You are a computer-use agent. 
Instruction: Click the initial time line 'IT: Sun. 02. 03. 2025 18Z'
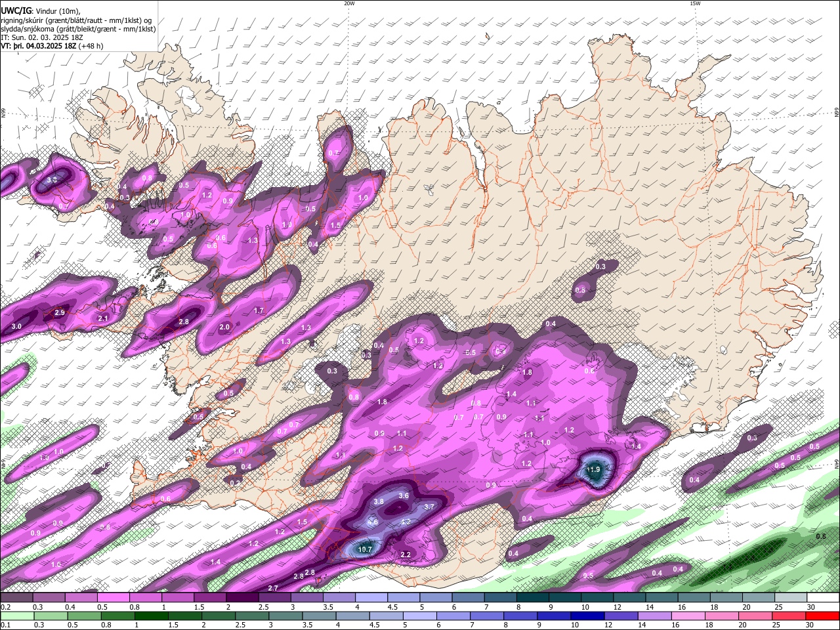[x=42, y=37]
